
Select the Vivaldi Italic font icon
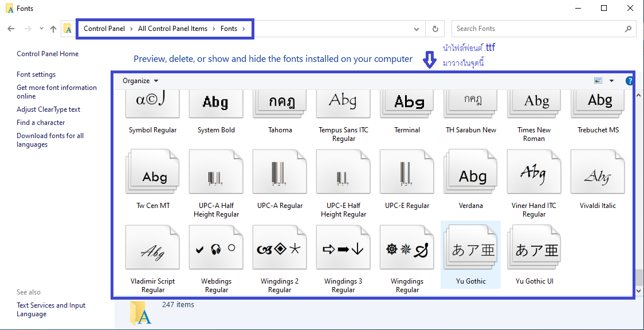(598, 171)
